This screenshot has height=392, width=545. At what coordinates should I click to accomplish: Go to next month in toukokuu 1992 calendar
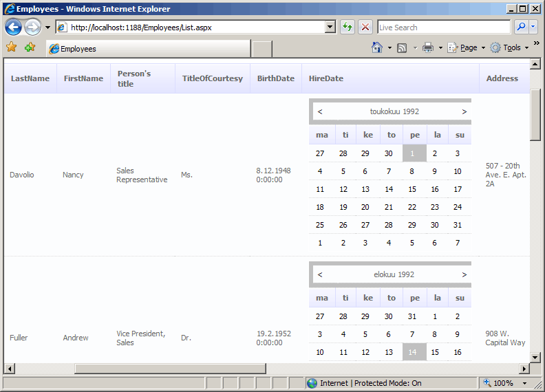pyautogui.click(x=464, y=111)
